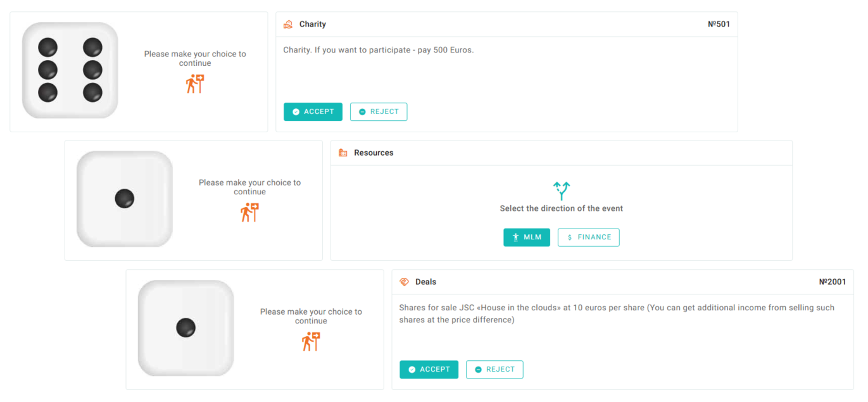
Task: Click the №501 card number
Action: (719, 25)
